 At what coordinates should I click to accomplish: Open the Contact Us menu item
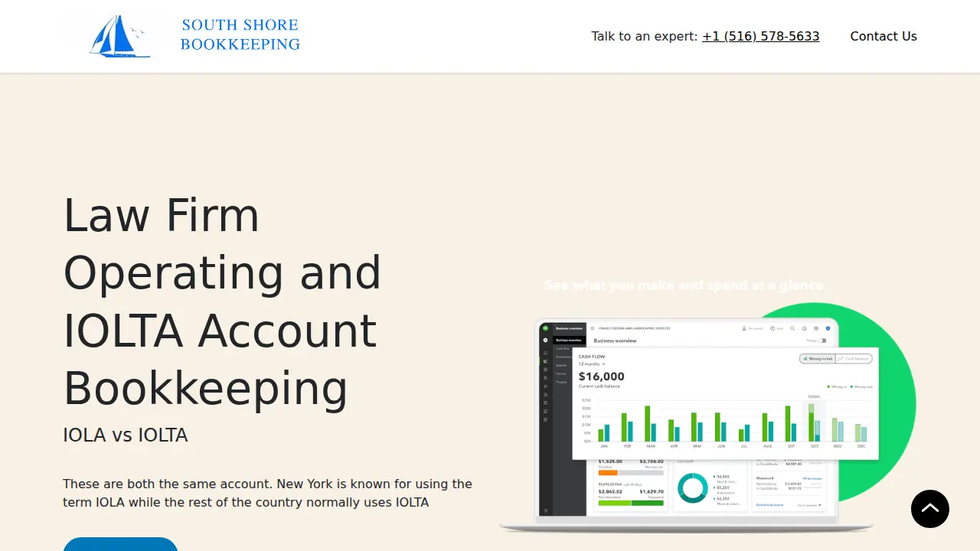tap(884, 36)
